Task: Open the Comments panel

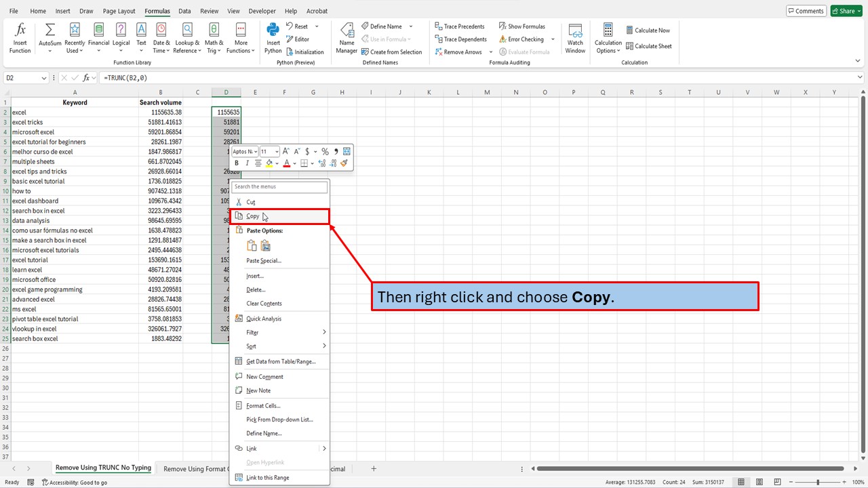Action: [x=806, y=10]
